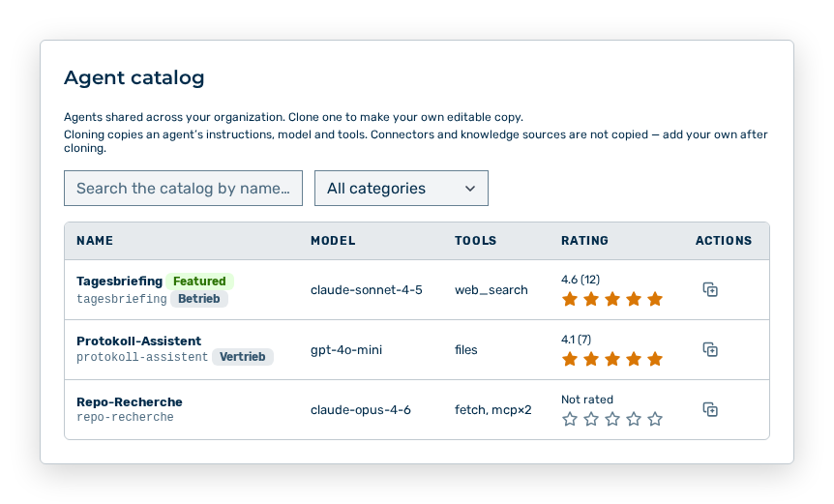Screen dimensions: 834x504
Task: Click the web_search tools cell
Action: [491, 290]
